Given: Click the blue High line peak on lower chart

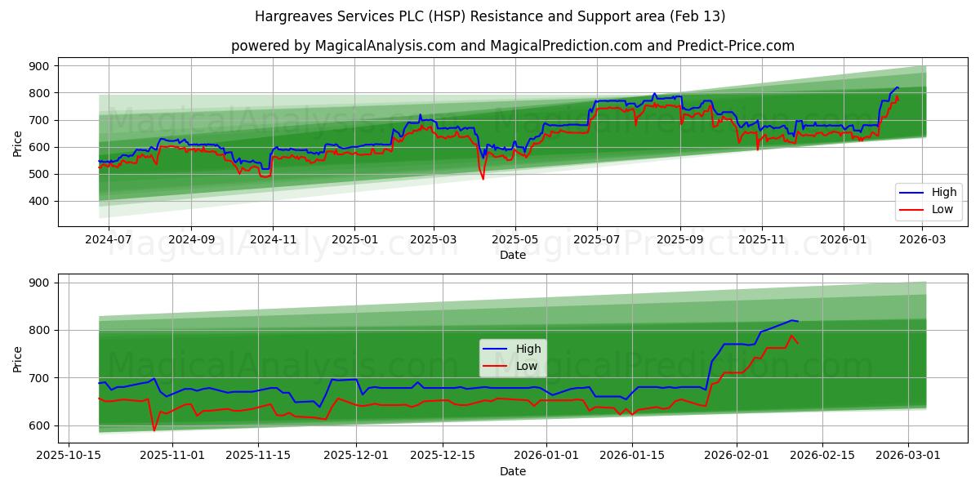Looking at the screenshot, I should click(791, 320).
